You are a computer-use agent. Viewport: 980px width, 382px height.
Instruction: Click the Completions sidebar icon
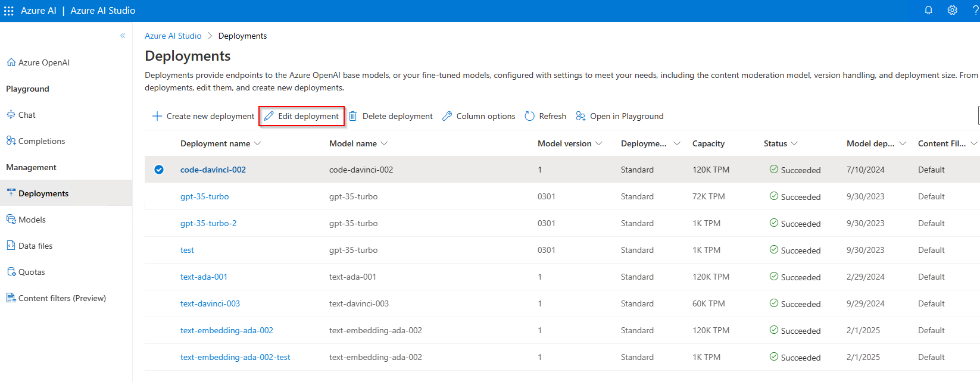pyautogui.click(x=11, y=141)
